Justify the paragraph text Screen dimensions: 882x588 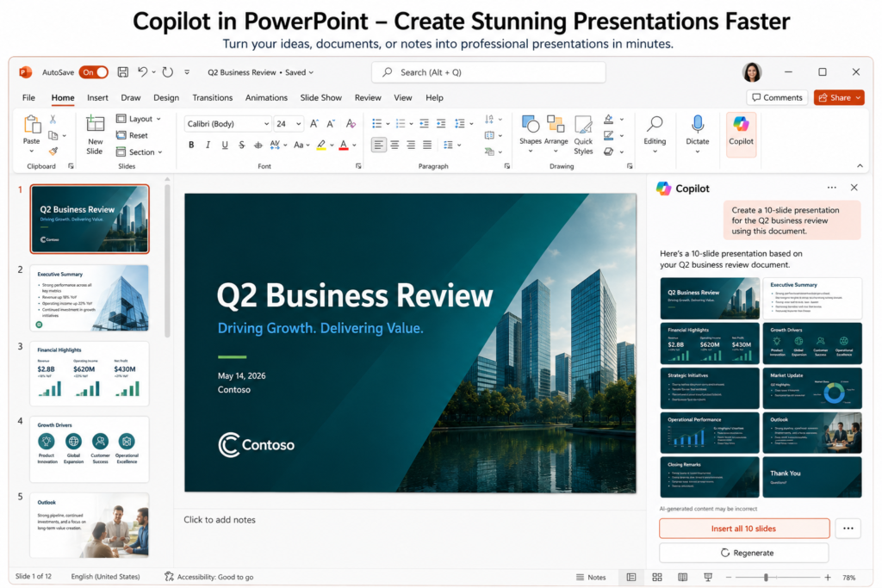click(x=427, y=145)
